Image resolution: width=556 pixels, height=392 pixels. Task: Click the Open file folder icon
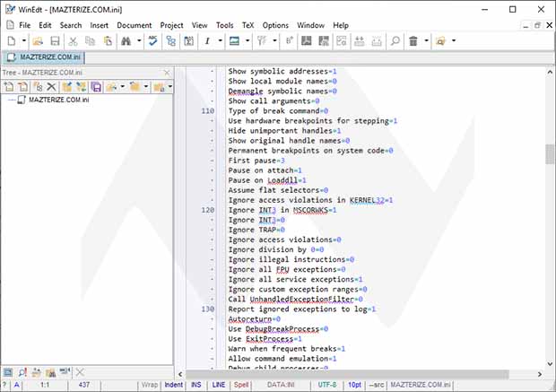tap(38, 40)
